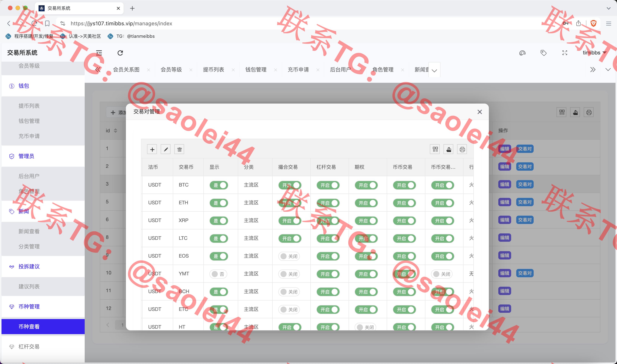Open timibbs user dropdown
Screen dimensions: 617x364
pyautogui.click(x=595, y=53)
